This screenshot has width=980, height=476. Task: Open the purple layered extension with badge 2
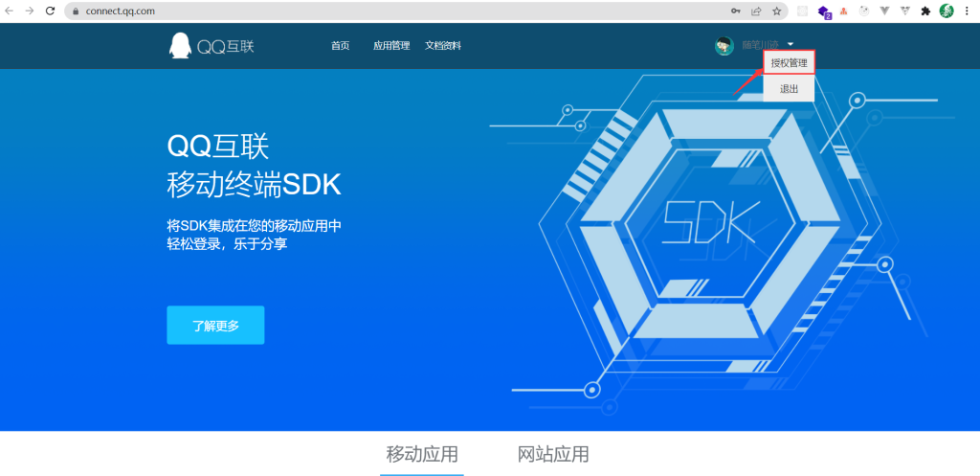click(824, 11)
